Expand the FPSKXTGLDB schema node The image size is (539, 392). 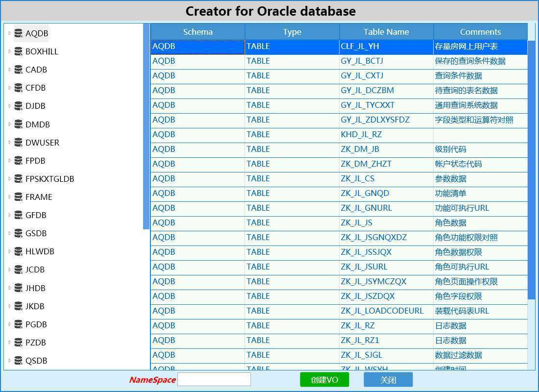[x=10, y=179]
